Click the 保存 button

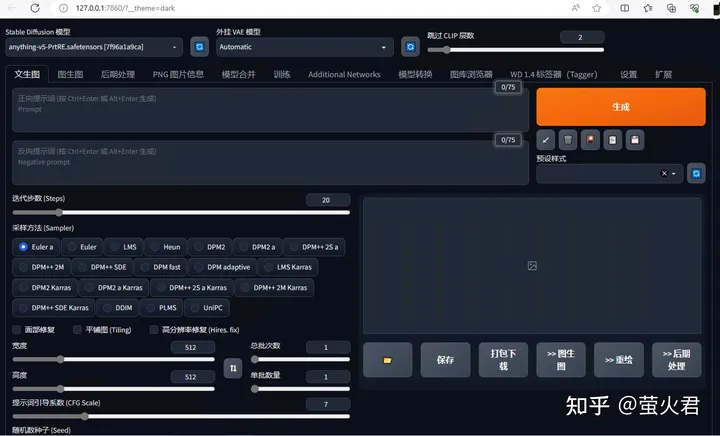point(445,360)
